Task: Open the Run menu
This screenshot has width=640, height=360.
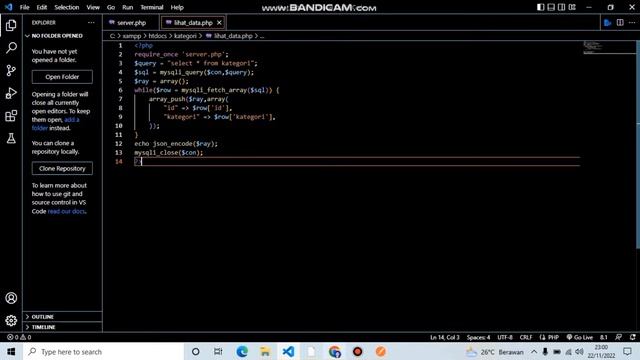Action: (x=127, y=7)
